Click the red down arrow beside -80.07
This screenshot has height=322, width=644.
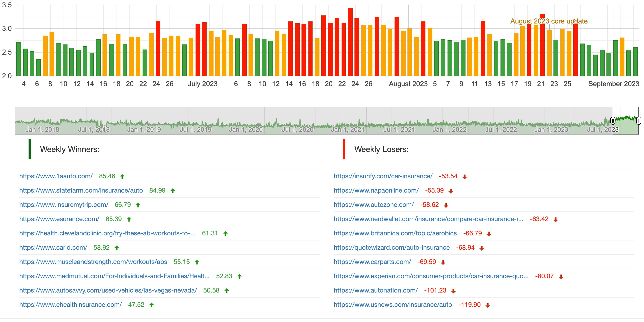point(561,277)
